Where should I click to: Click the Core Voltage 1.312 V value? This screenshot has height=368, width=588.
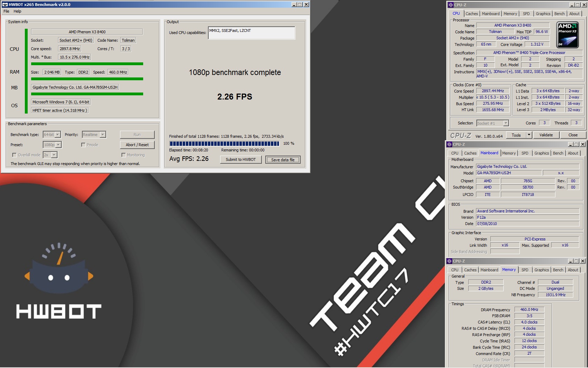537,45
